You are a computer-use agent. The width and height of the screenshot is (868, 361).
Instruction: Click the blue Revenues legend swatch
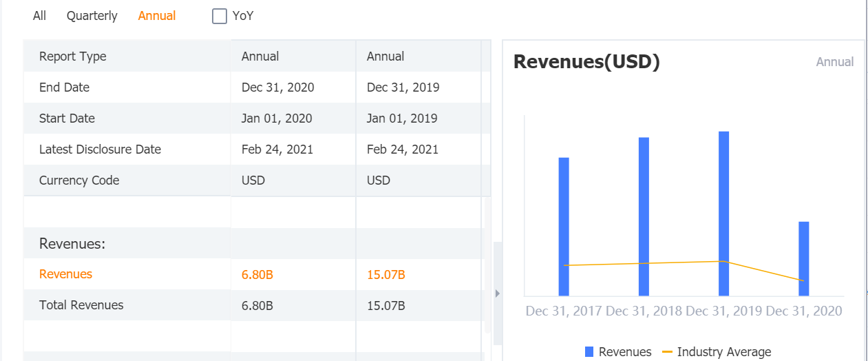pyautogui.click(x=589, y=352)
